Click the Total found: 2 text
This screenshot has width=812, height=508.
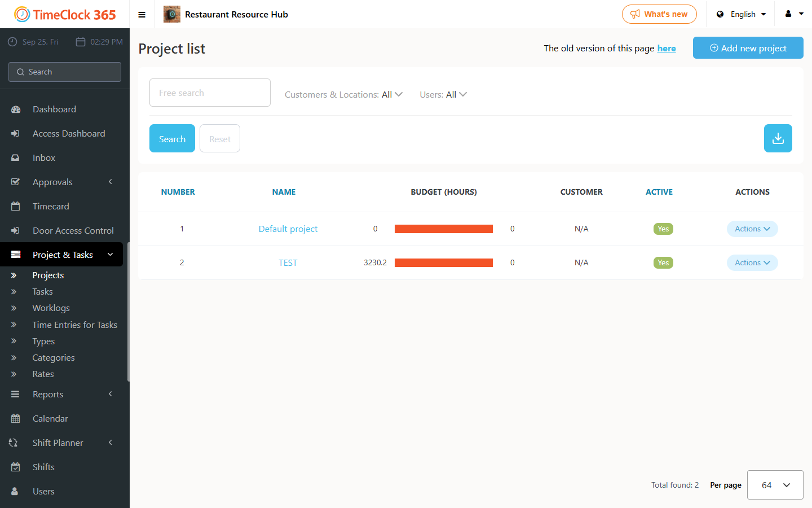[x=675, y=485]
